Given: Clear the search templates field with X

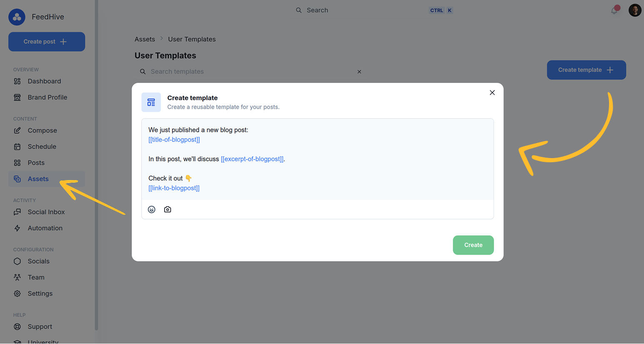Looking at the screenshot, I should click(x=359, y=72).
